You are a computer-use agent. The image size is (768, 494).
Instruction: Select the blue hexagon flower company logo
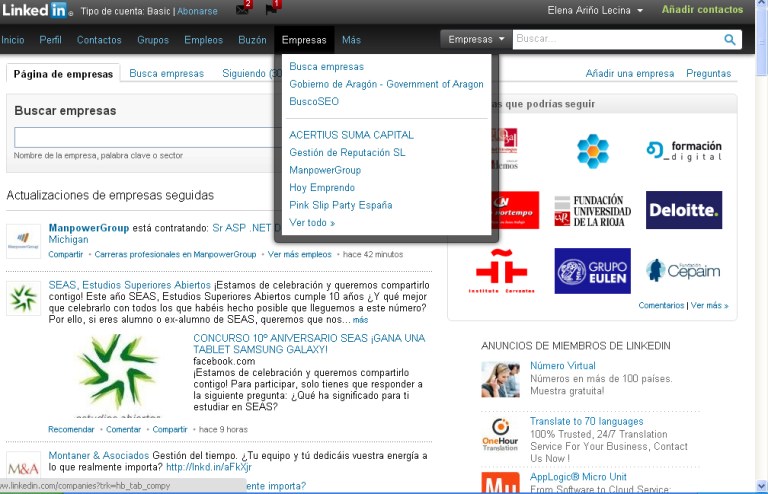pos(593,151)
